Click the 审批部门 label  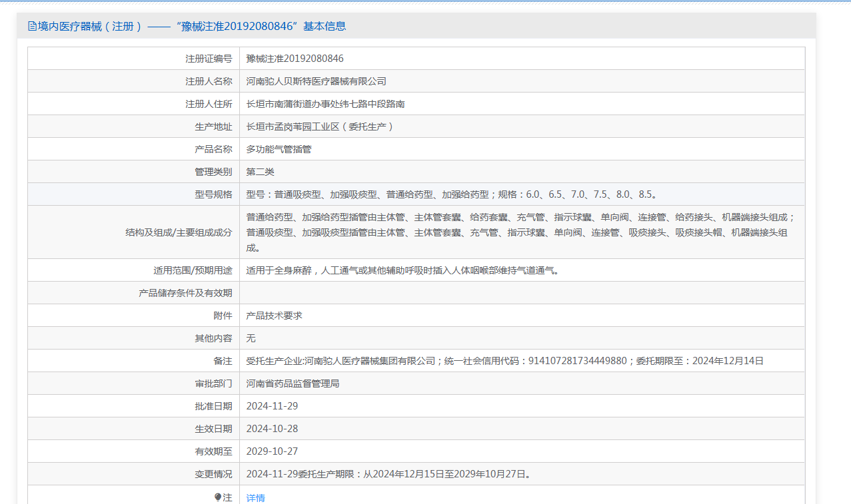point(213,383)
